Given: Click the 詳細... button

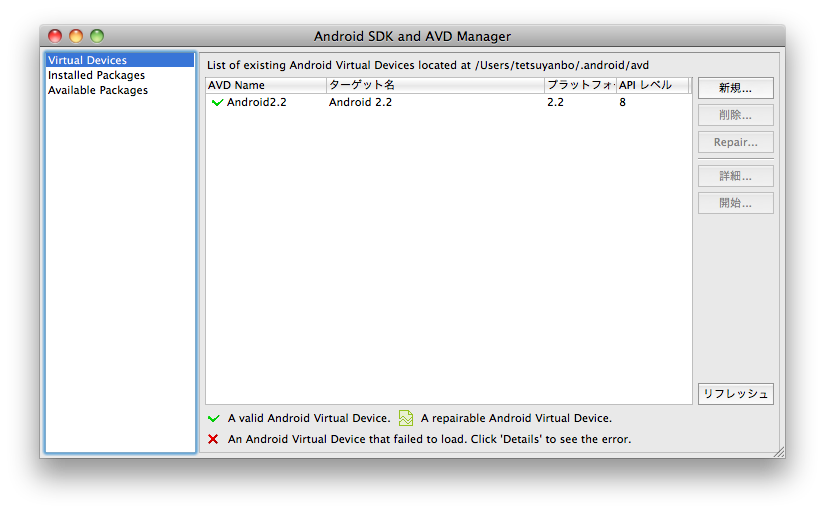Looking at the screenshot, I should [736, 176].
